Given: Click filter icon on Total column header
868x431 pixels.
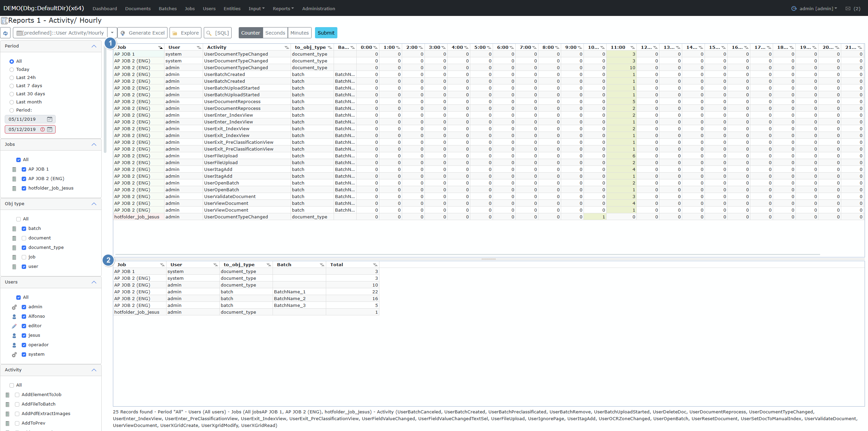Looking at the screenshot, I should pyautogui.click(x=375, y=265).
